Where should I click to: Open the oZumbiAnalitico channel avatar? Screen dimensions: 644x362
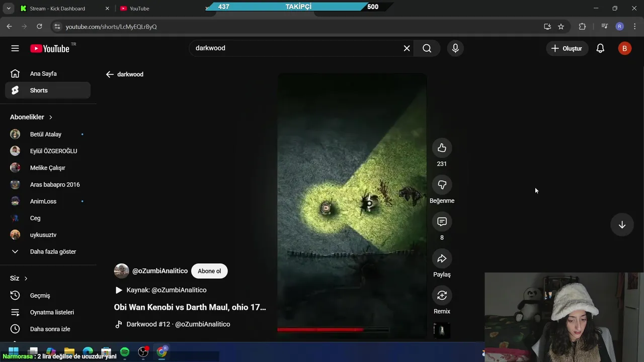pos(121,271)
